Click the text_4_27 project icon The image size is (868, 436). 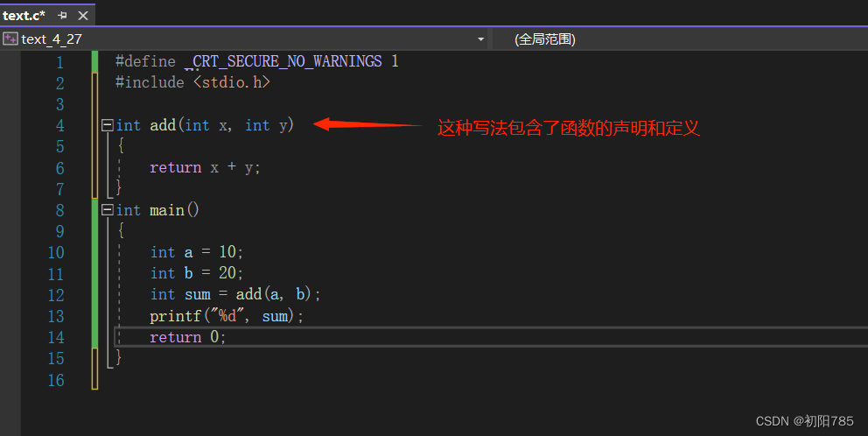(10, 39)
